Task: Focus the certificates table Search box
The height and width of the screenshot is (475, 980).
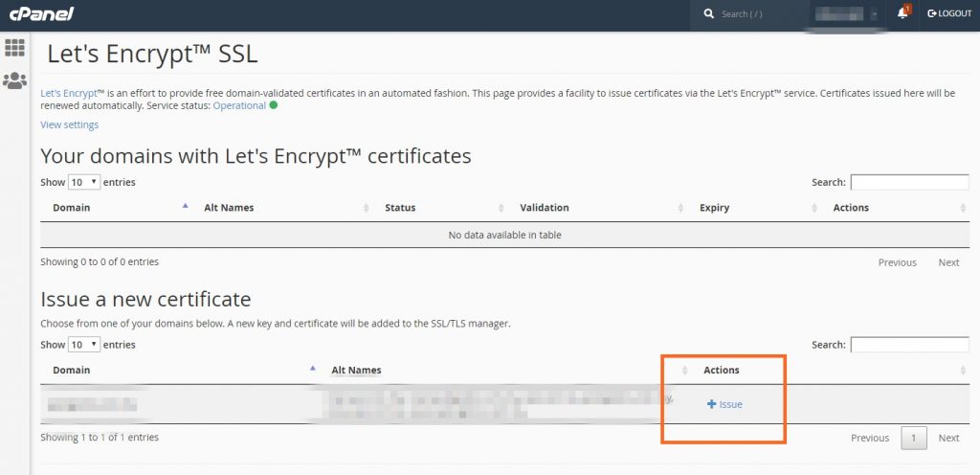Action: pos(909,182)
